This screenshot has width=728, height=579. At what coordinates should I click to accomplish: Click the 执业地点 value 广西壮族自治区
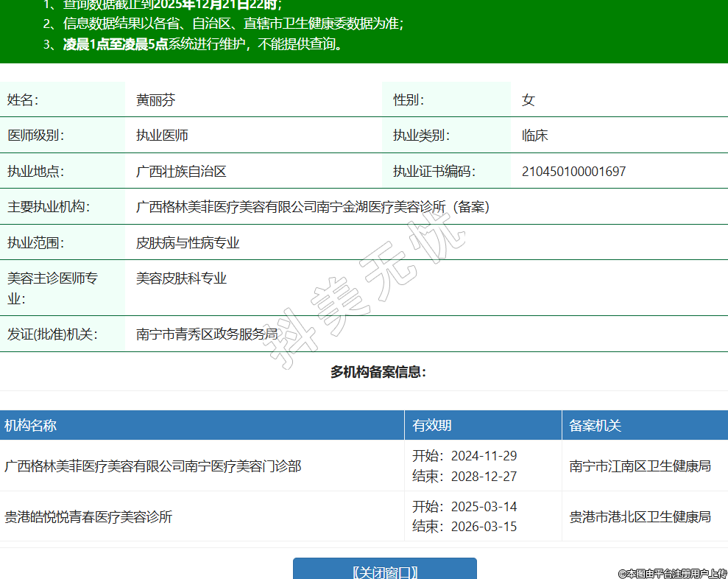[181, 172]
